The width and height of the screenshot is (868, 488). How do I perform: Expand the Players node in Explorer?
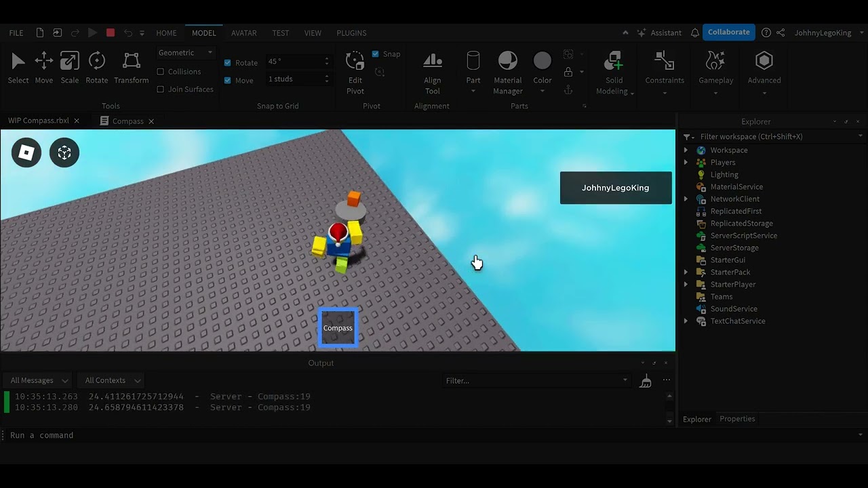pos(686,163)
